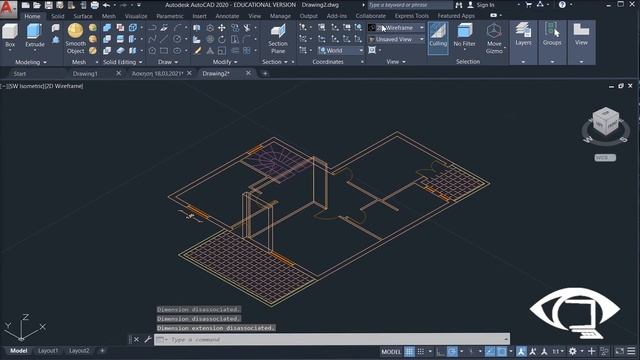The height and width of the screenshot is (360, 640).
Task: Expand the View panel flyout
Action: 396,62
